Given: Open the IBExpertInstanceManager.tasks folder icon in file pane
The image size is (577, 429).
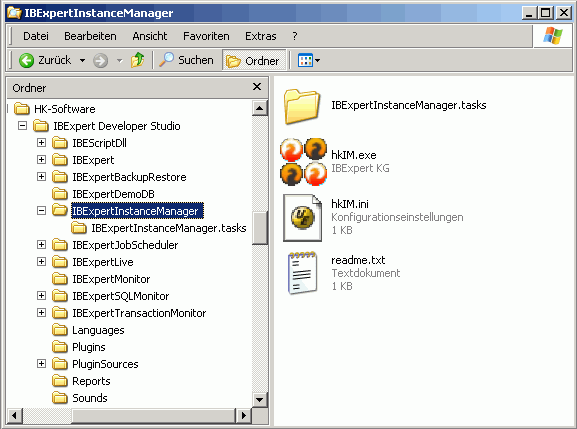Looking at the screenshot, I should 301,106.
